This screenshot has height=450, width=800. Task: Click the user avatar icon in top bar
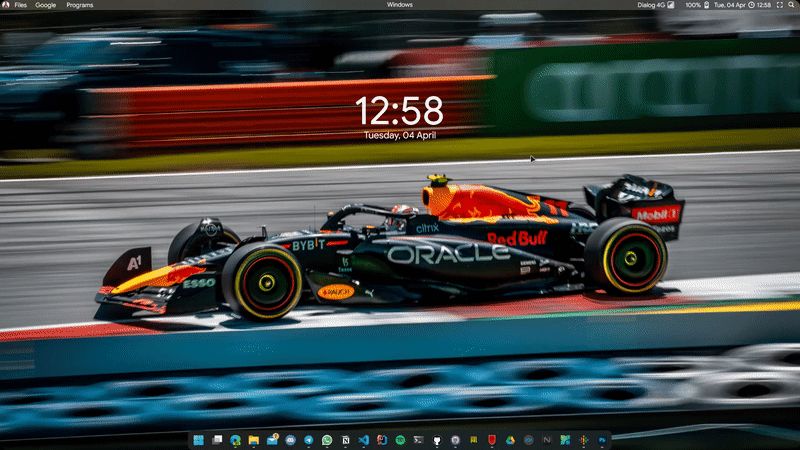[6, 5]
